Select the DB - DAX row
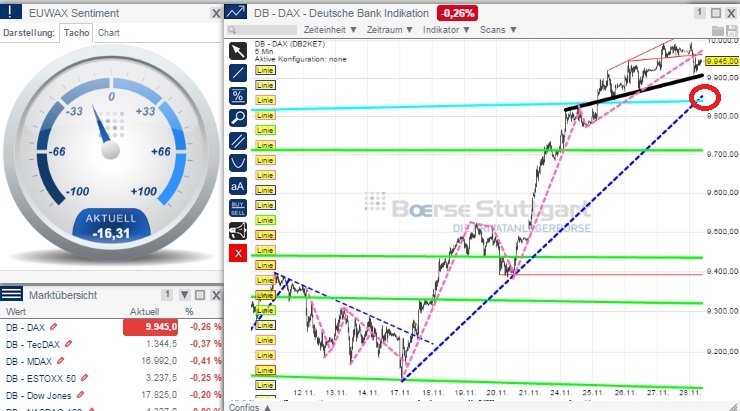Image resolution: width=740 pixels, height=411 pixels. coord(111,327)
